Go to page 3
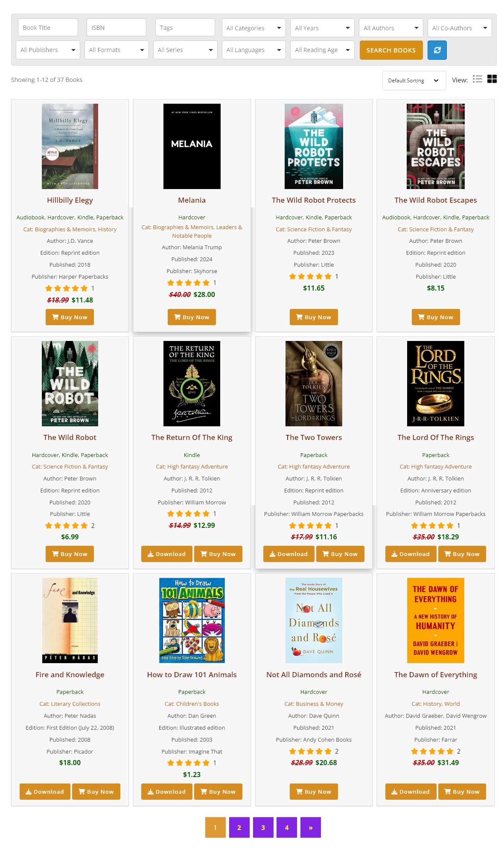Screen dimensions: 504x862 point(263,827)
